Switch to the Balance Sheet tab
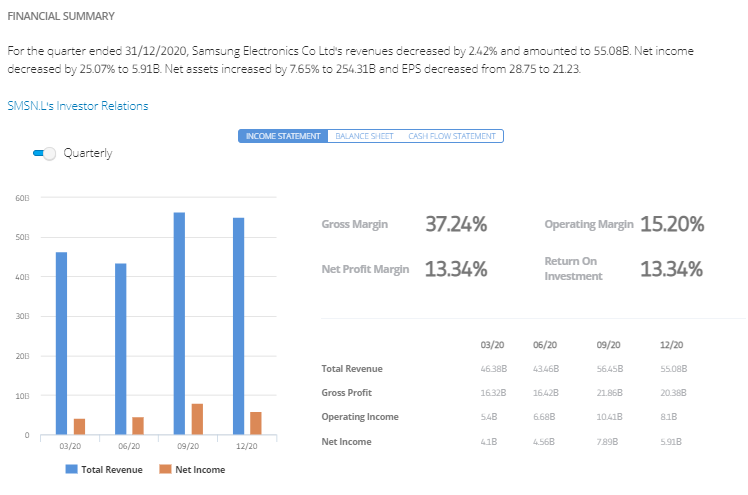This screenshot has height=495, width=748. [364, 136]
